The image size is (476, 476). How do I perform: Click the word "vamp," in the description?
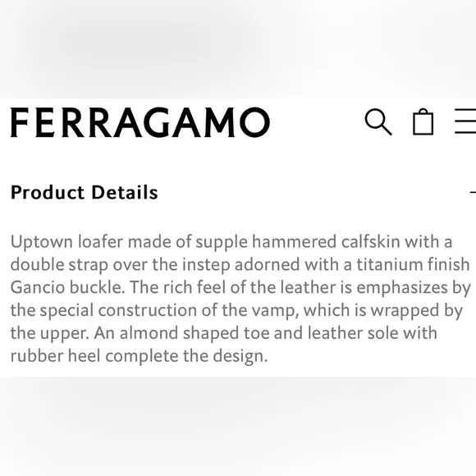[276, 311]
